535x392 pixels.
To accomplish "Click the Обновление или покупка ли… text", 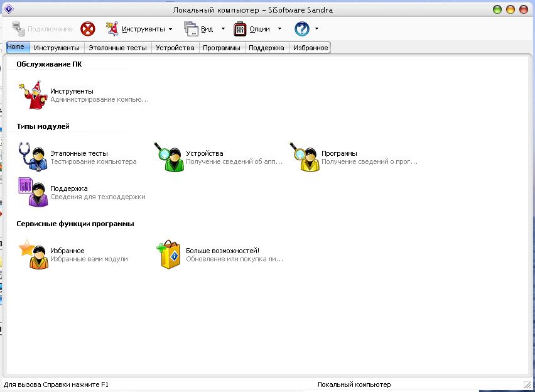I will 234,259.
